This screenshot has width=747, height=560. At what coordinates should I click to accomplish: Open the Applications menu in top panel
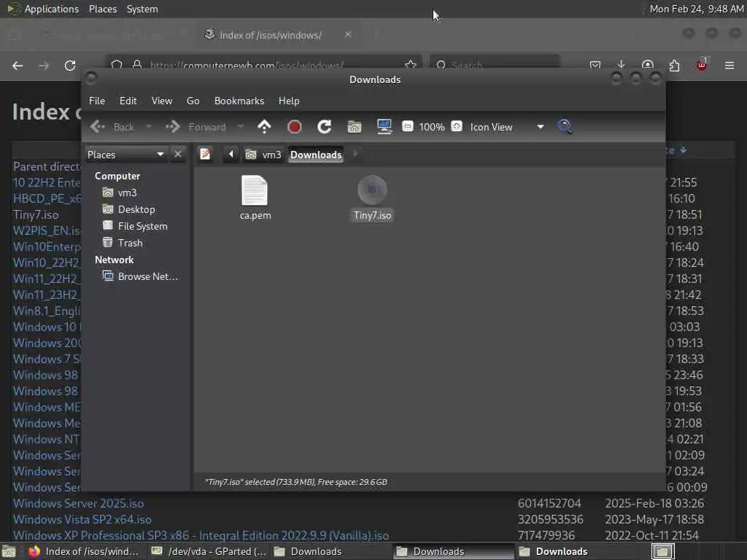(52, 9)
